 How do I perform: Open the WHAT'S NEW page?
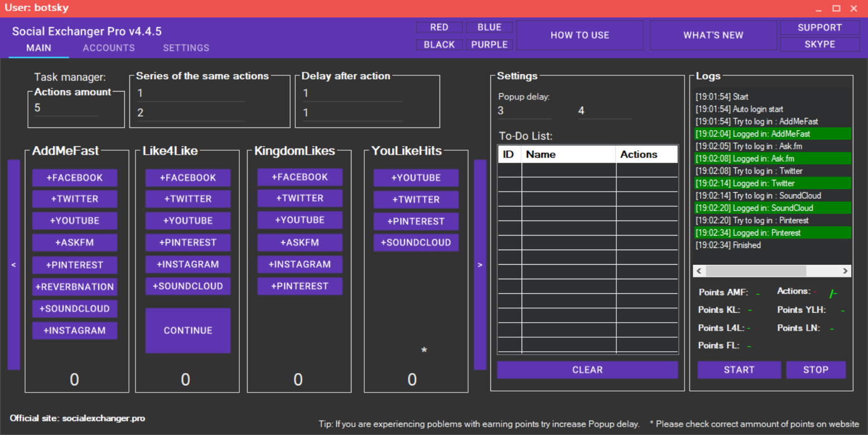click(713, 35)
